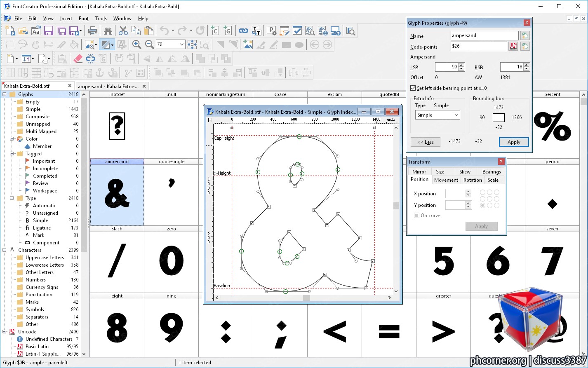The height and width of the screenshot is (368, 588).
Task: Click the Zoom Out magnifier icon
Action: (x=150, y=45)
